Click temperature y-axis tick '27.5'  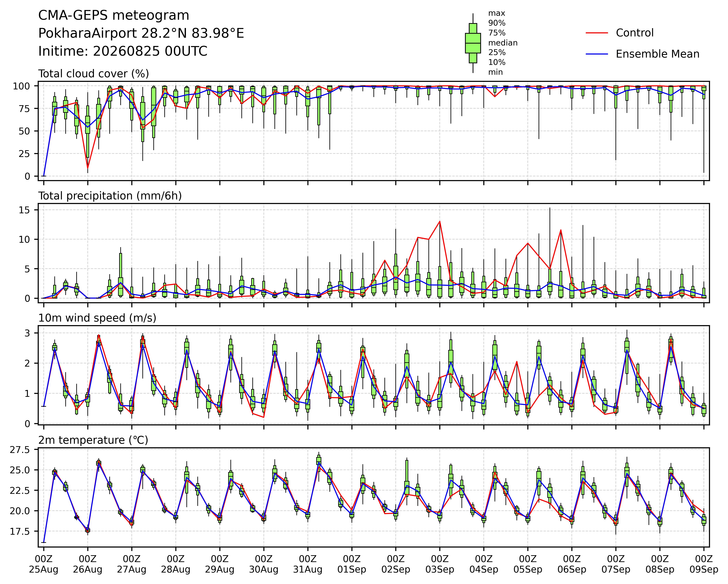[x=20, y=450]
